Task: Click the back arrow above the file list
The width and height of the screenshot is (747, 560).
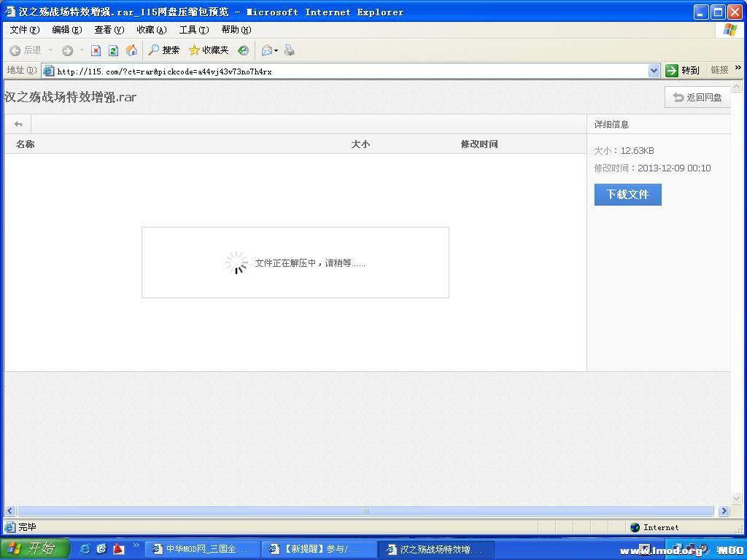Action: point(18,124)
